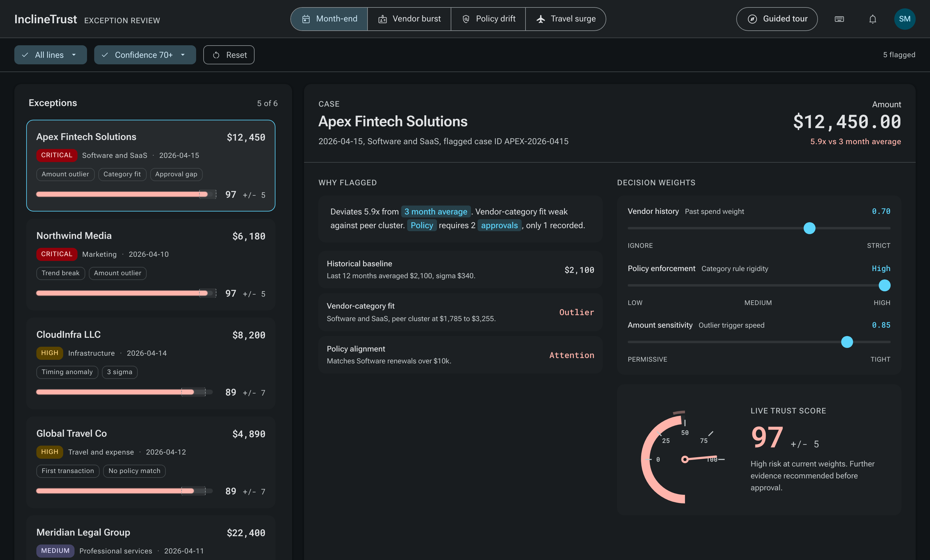Click the 0.85 Amount sensitivity value

pyautogui.click(x=881, y=325)
